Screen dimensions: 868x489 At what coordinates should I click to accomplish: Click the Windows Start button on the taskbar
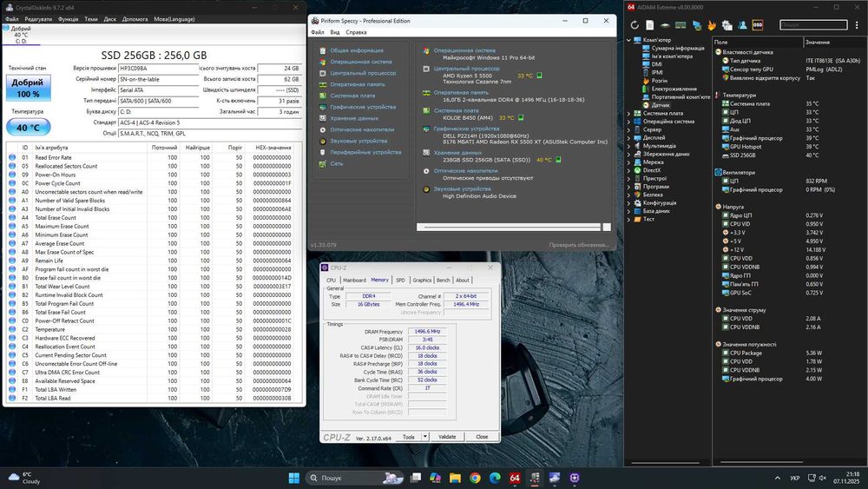point(294,478)
